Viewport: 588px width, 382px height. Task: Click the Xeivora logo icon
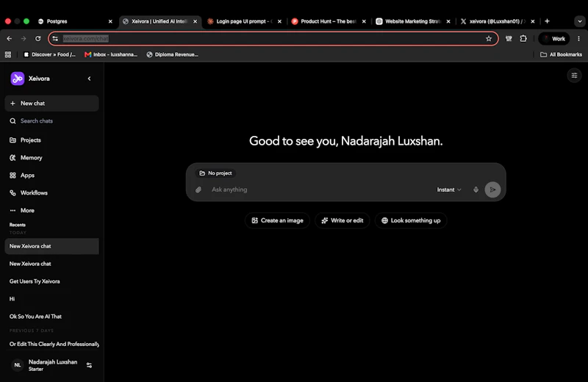tap(17, 79)
